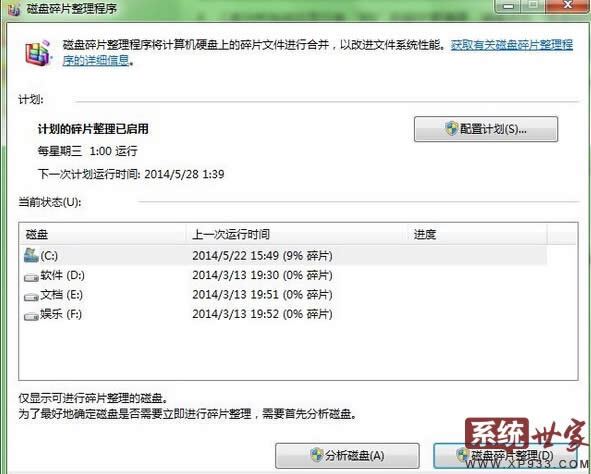
Task: Click the large defragmenter logo icon
Action: [x=37, y=52]
